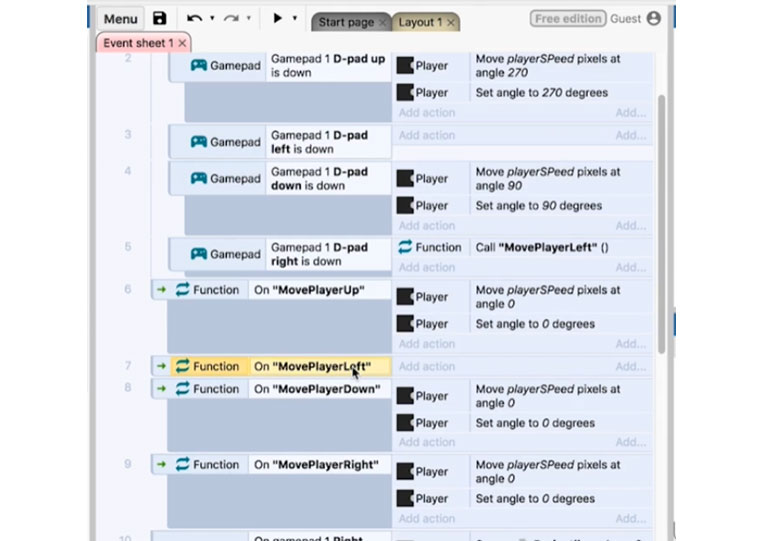Screen dimensions: 763x541
Task: Select the Event sheet 1 tab
Action: 138,43
